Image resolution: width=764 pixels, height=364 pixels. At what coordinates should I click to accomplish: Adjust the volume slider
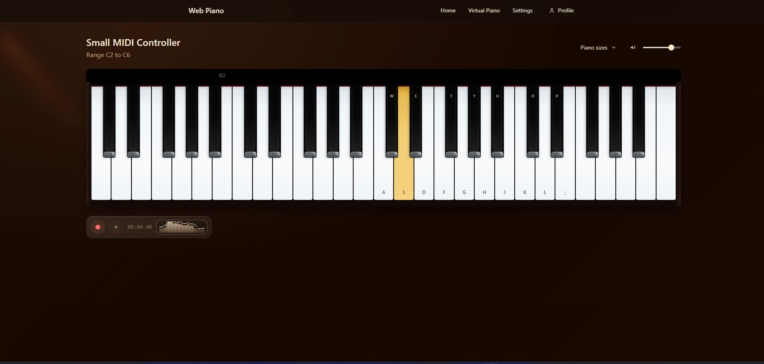pos(661,48)
